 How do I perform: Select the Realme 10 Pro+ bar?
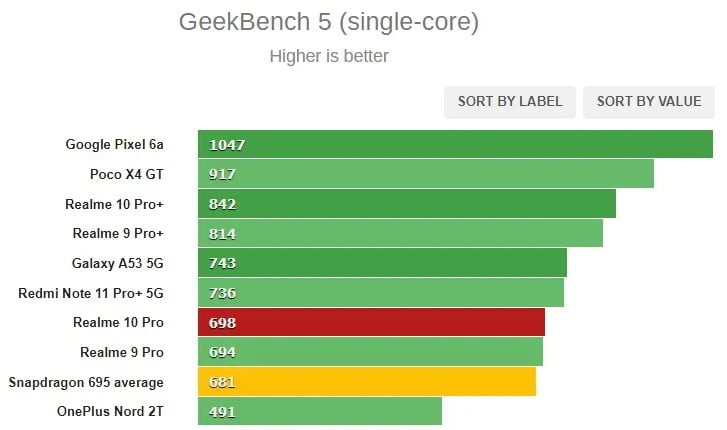click(406, 204)
